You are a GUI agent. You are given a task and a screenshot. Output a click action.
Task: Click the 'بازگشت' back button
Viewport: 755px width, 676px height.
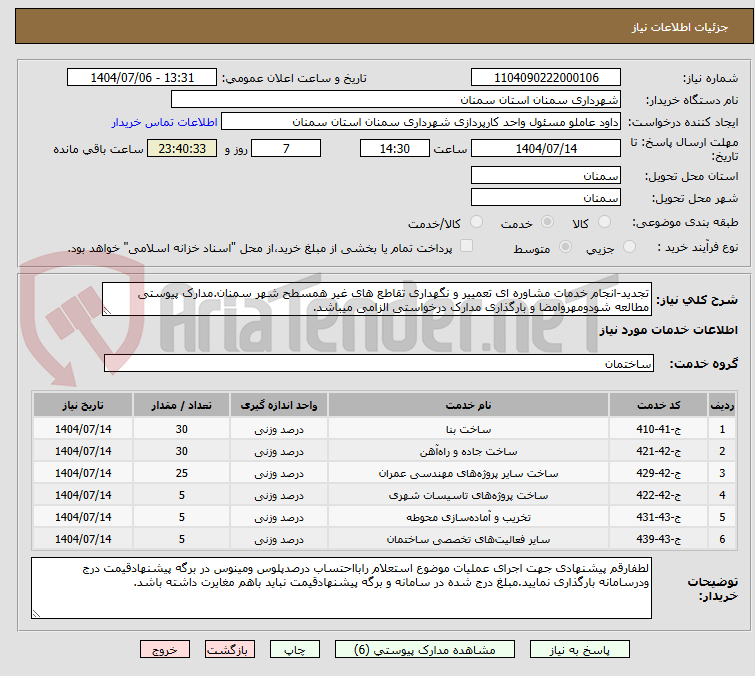click(227, 649)
